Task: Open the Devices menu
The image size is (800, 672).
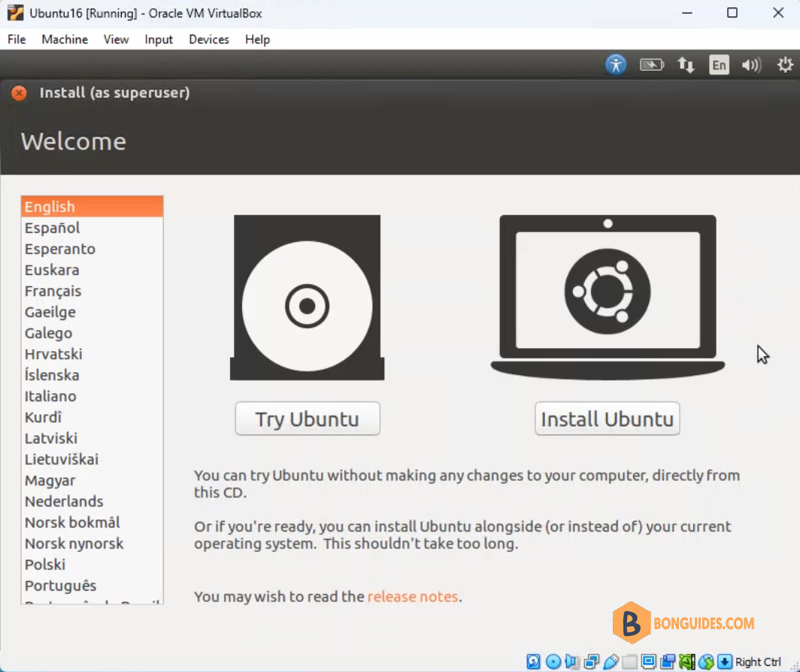Action: click(209, 39)
